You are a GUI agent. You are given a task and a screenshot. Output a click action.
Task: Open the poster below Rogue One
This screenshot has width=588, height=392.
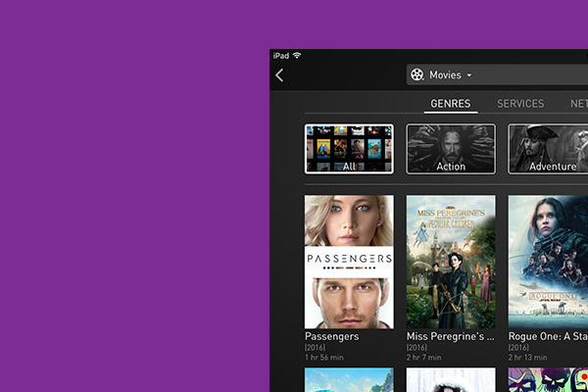click(x=548, y=380)
